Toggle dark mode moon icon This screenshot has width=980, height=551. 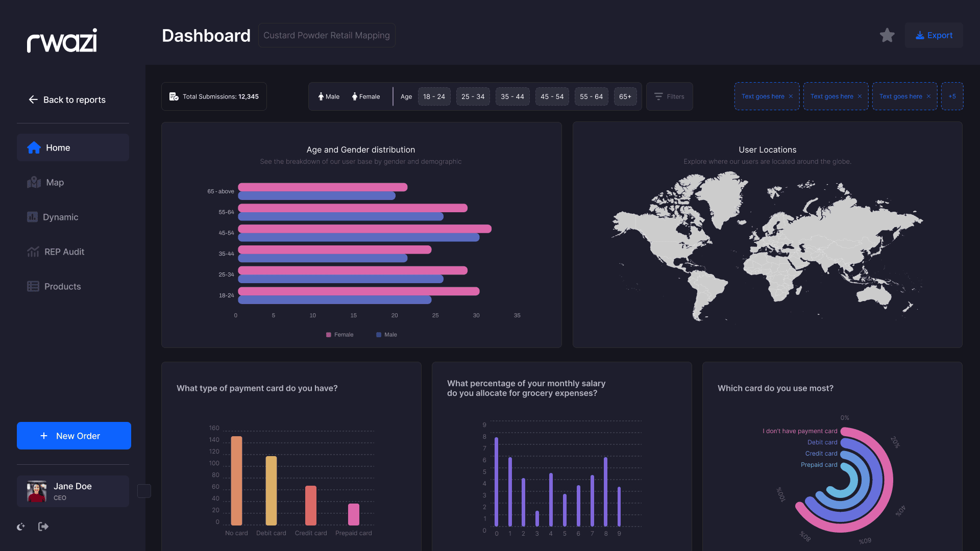[21, 527]
